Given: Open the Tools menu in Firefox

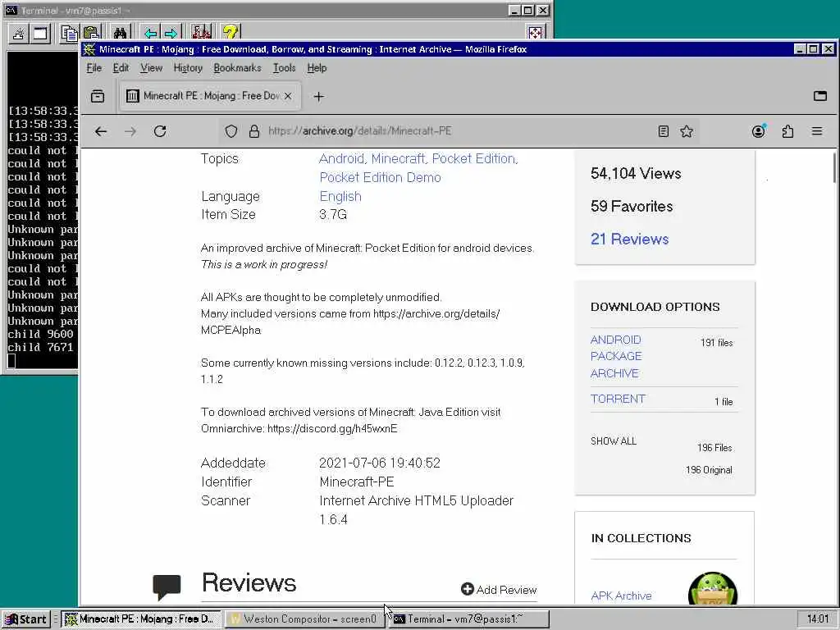Looking at the screenshot, I should [284, 68].
